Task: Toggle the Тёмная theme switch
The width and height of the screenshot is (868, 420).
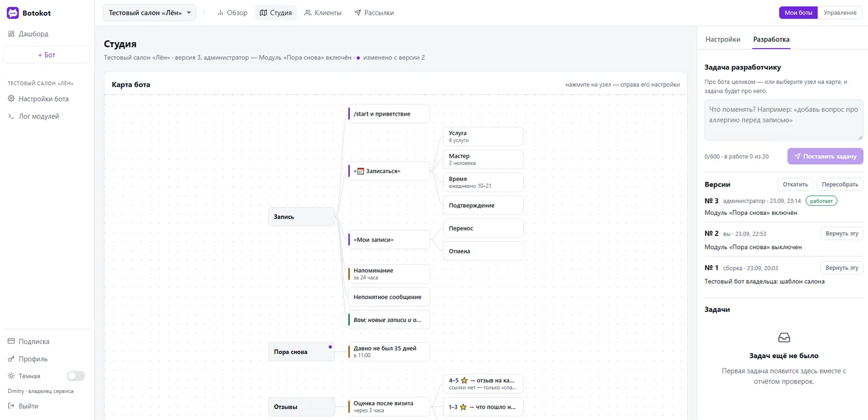Action: pos(75,376)
